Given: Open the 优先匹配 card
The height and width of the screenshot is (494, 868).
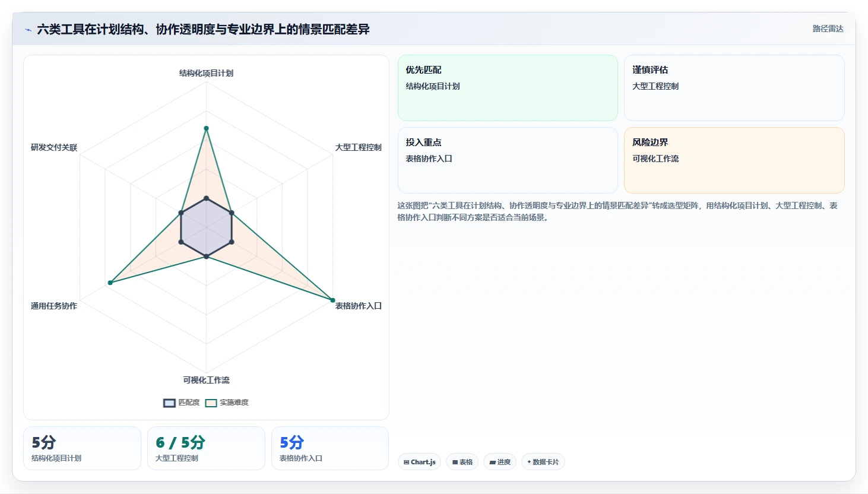Looking at the screenshot, I should [x=508, y=88].
